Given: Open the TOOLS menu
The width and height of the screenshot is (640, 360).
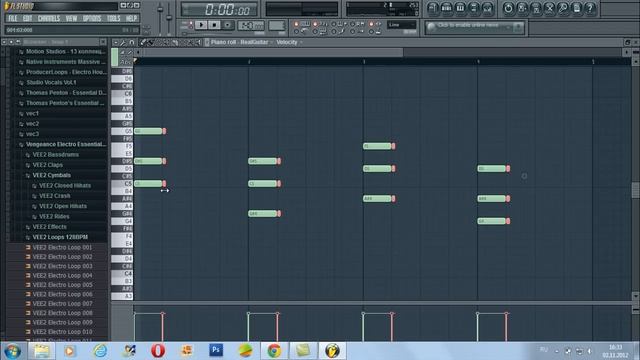Looking at the screenshot, I should tap(113, 18).
